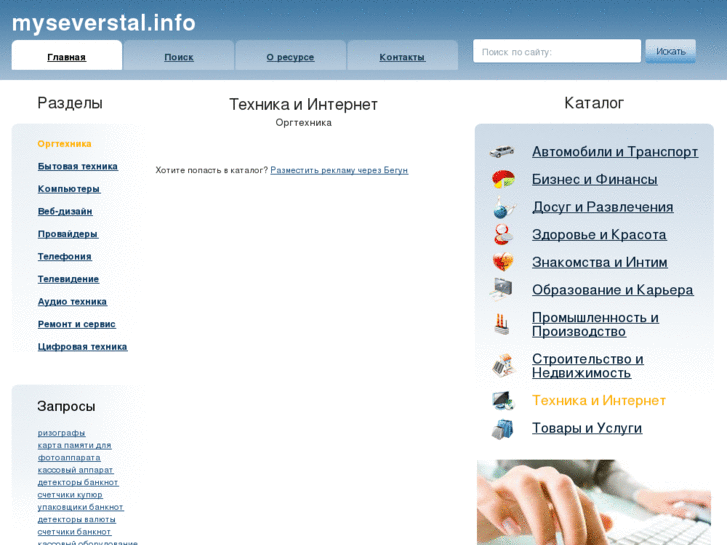Click the factory icon for Промышленность и Производство
Screen dimensions: 727x545
(502, 324)
